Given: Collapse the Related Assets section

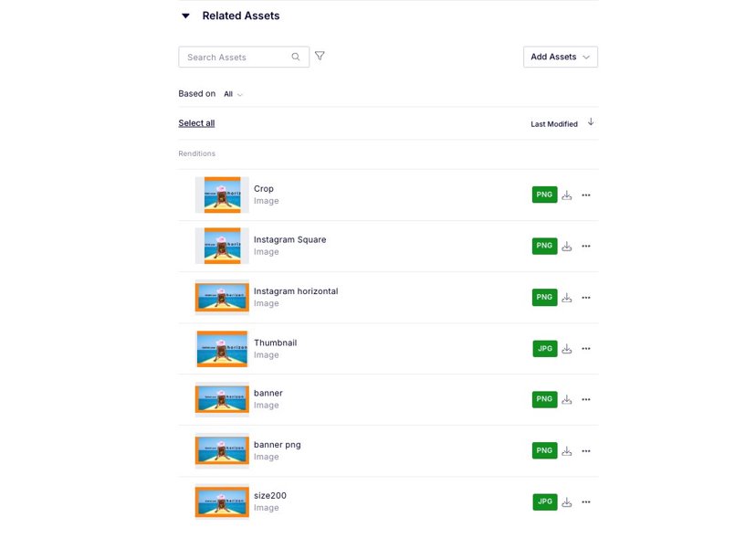Looking at the screenshot, I should point(185,15).
